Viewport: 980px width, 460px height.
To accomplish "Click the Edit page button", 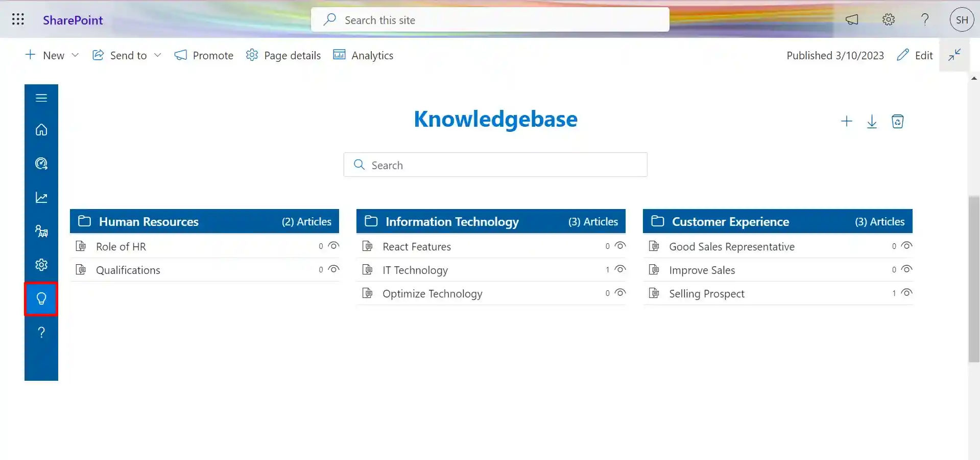I will [x=915, y=55].
